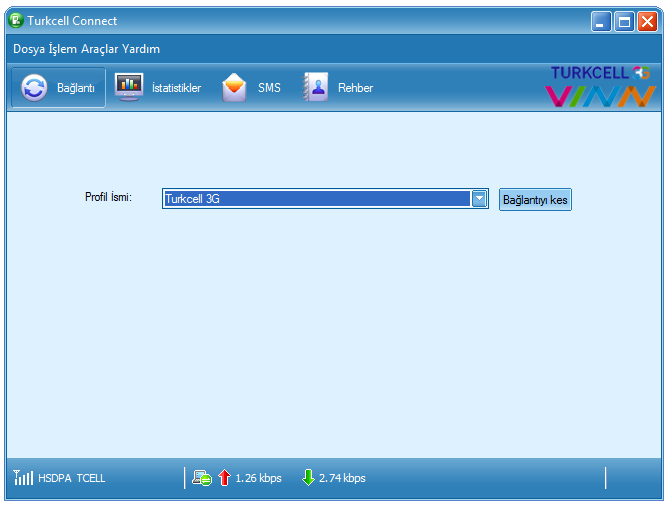
Task: Click the 1.26 kbps upload speed
Action: coord(259,478)
